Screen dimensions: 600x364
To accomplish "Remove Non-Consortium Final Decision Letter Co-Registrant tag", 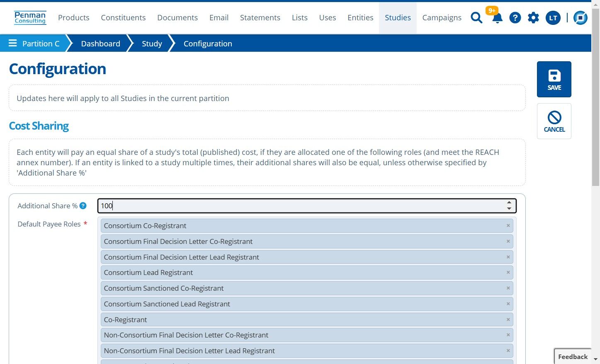I will coord(508,335).
